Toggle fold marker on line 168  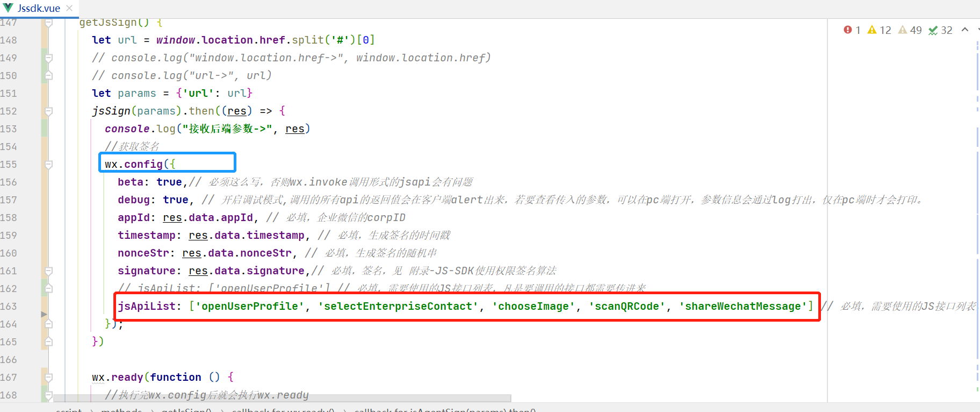48,395
